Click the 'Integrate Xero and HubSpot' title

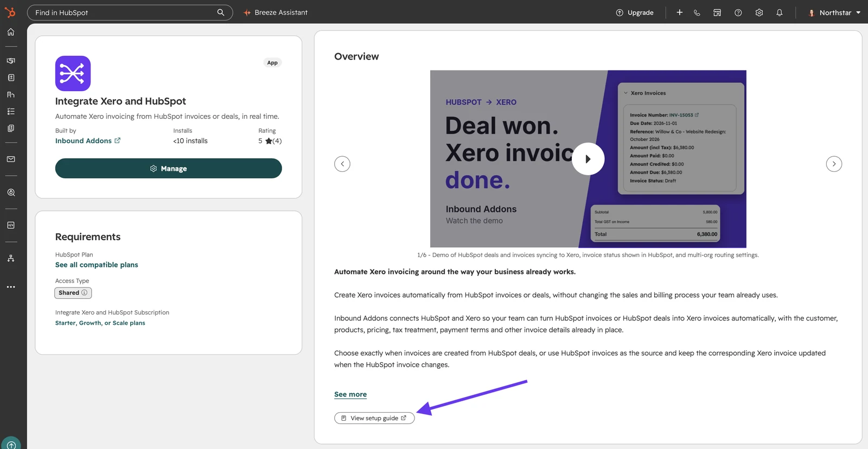tap(120, 101)
